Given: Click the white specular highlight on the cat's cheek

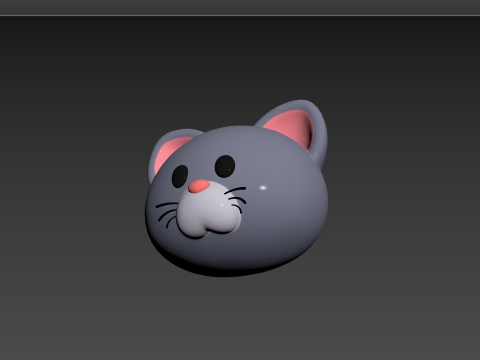Looking at the screenshot, I should click(263, 188).
